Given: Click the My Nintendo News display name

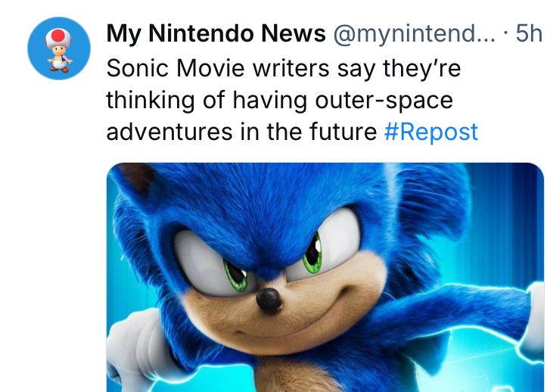Looking at the screenshot, I should click(216, 33).
